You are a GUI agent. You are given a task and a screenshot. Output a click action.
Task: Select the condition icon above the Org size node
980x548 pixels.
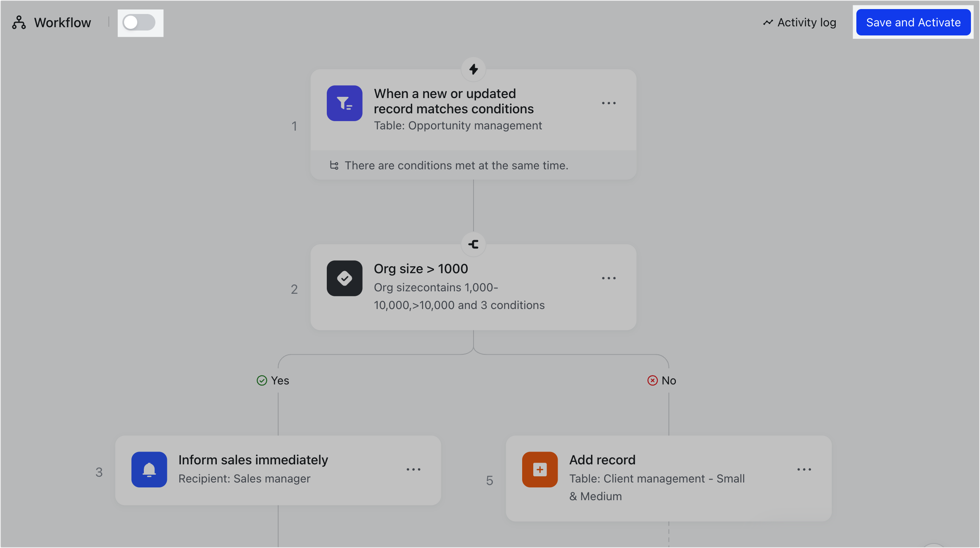point(473,244)
